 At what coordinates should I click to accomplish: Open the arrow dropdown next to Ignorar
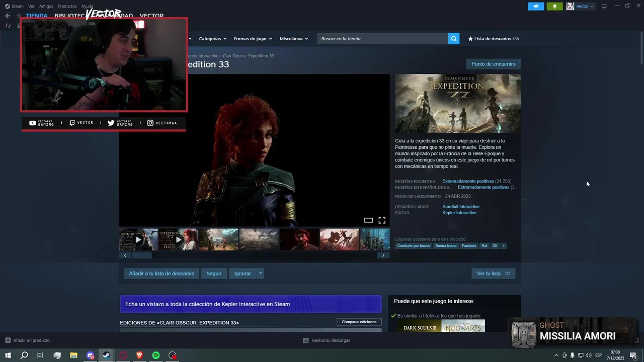pyautogui.click(x=260, y=274)
